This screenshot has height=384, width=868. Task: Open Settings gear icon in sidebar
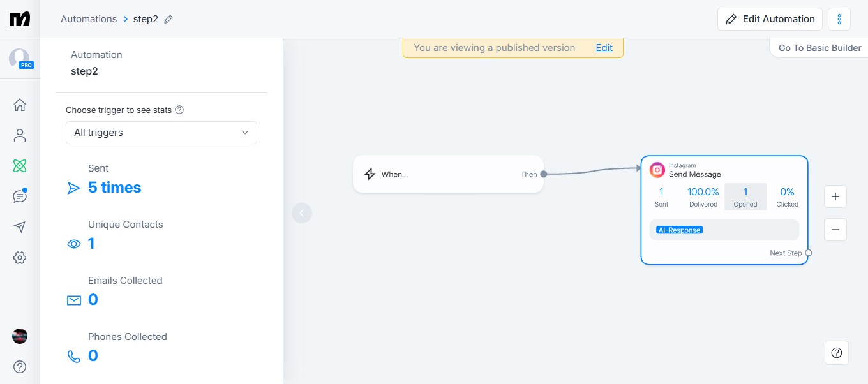pos(20,258)
